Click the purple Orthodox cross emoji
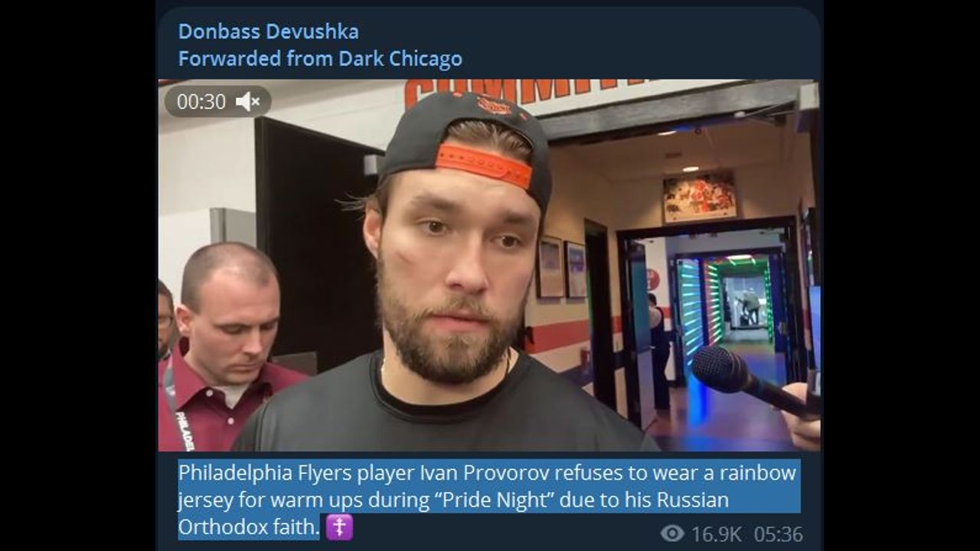Image resolution: width=980 pixels, height=551 pixels. tap(339, 528)
